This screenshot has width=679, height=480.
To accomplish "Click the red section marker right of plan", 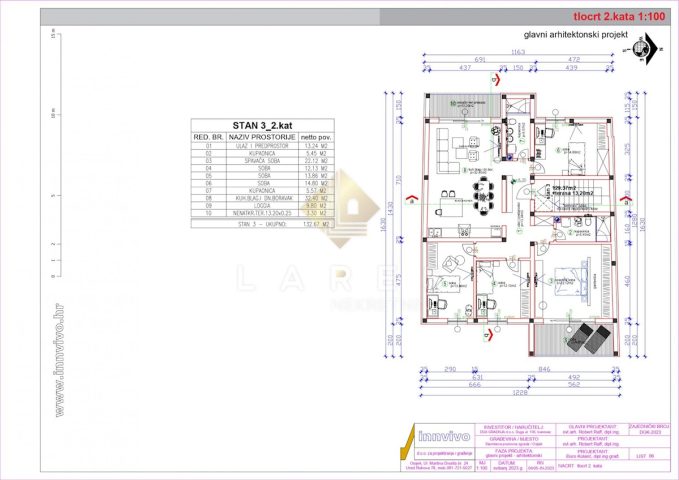I will (x=627, y=200).
